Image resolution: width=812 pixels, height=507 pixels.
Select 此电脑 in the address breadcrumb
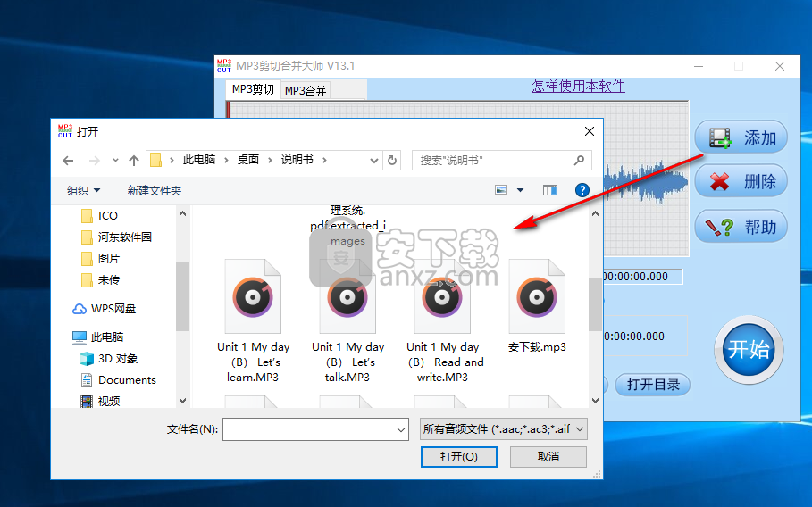(x=199, y=160)
